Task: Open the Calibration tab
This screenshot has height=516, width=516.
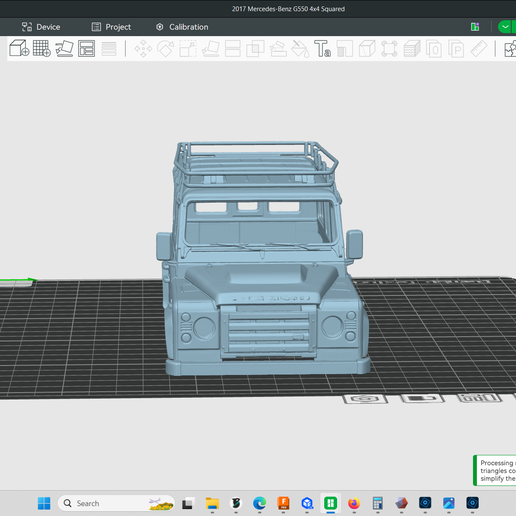Action: pyautogui.click(x=182, y=27)
